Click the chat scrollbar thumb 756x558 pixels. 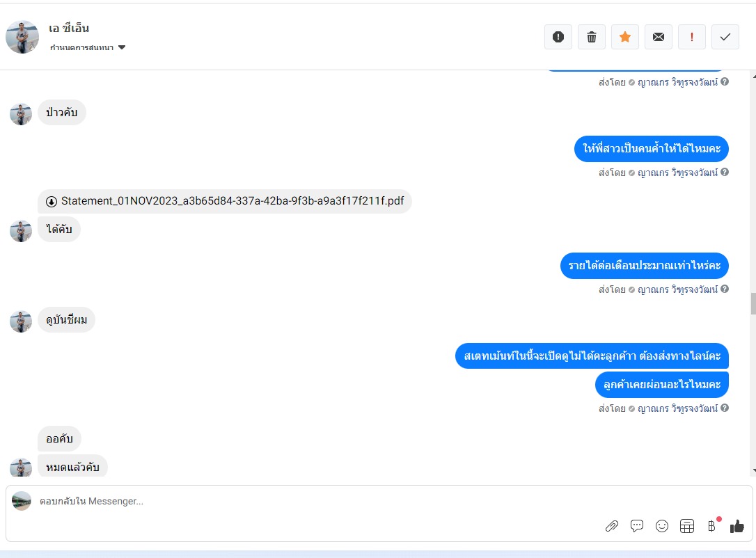[753, 303]
